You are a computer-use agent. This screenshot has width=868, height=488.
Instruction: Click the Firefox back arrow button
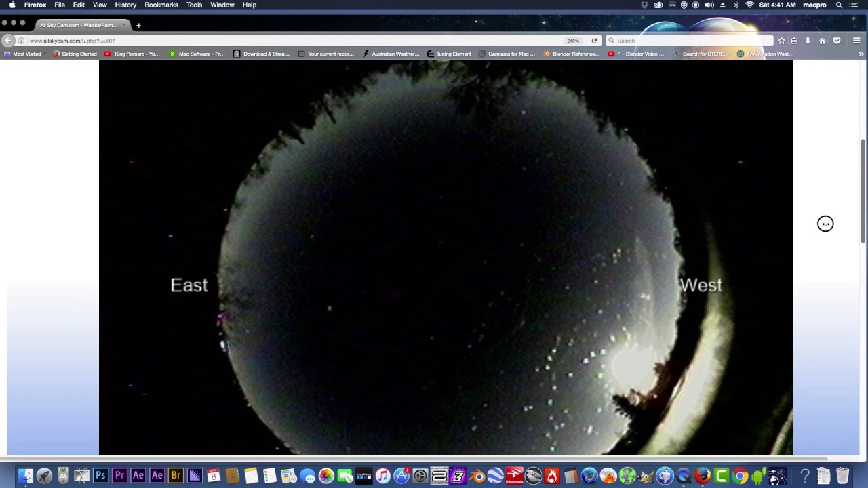pos(8,41)
